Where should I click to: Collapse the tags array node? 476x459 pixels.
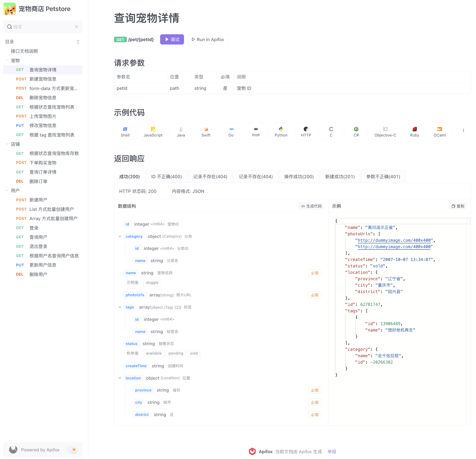tap(120, 307)
